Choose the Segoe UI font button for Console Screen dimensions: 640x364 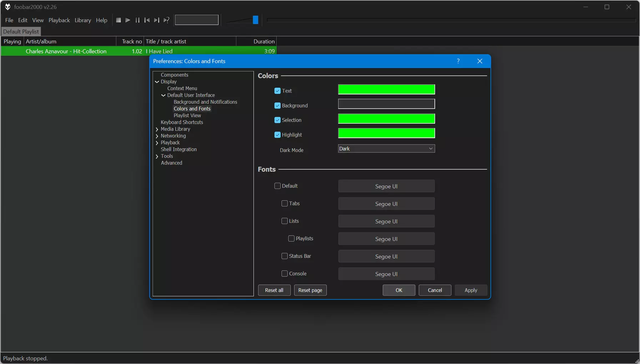[x=386, y=274]
